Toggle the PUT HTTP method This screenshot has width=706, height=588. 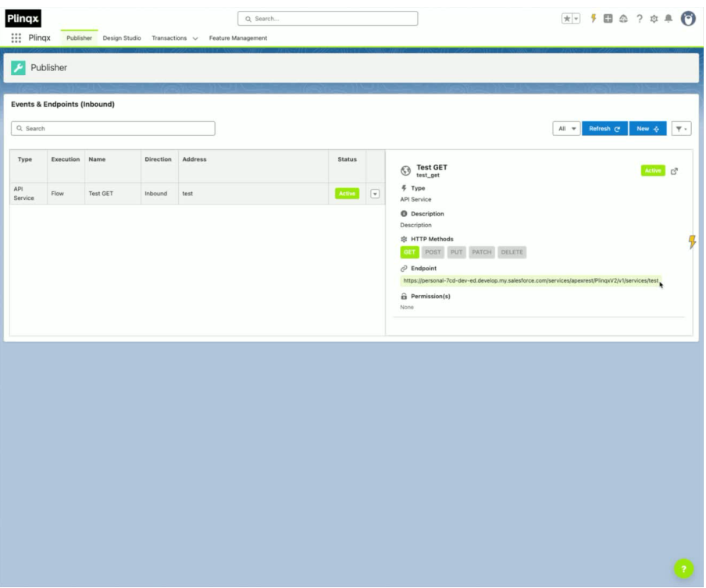456,252
